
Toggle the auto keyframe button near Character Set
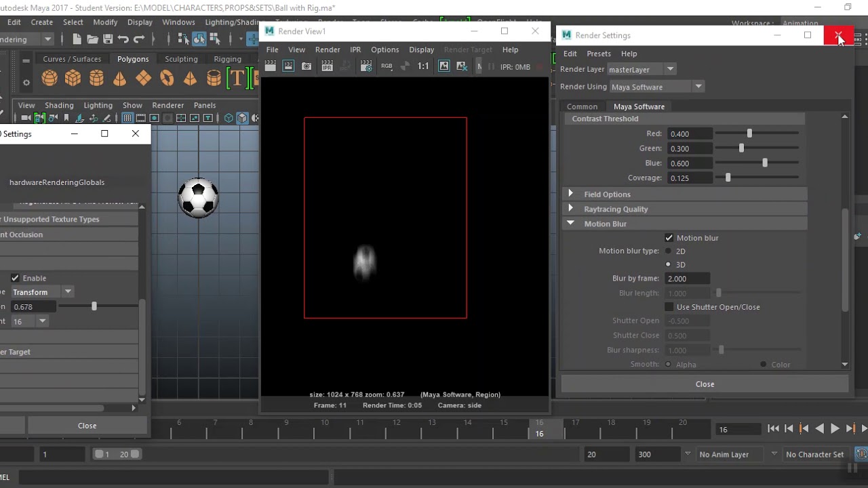pos(861,454)
